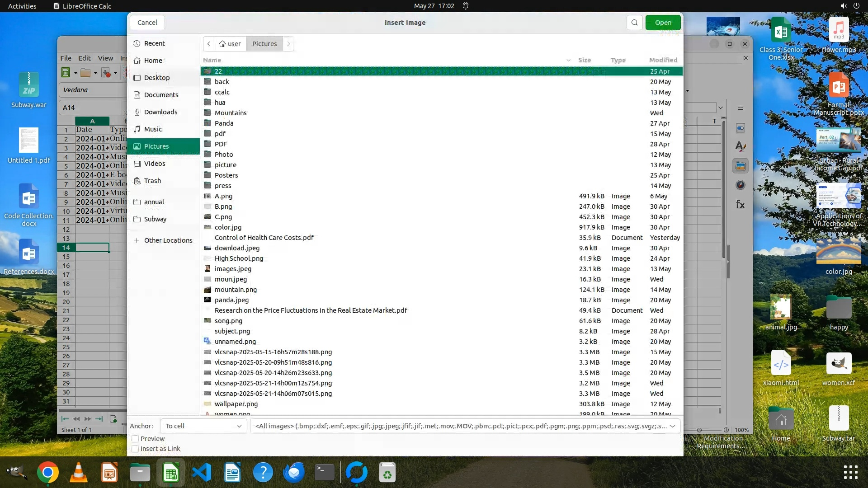The height and width of the screenshot is (488, 868).
Task: Launch VLC from the dock
Action: click(79, 473)
